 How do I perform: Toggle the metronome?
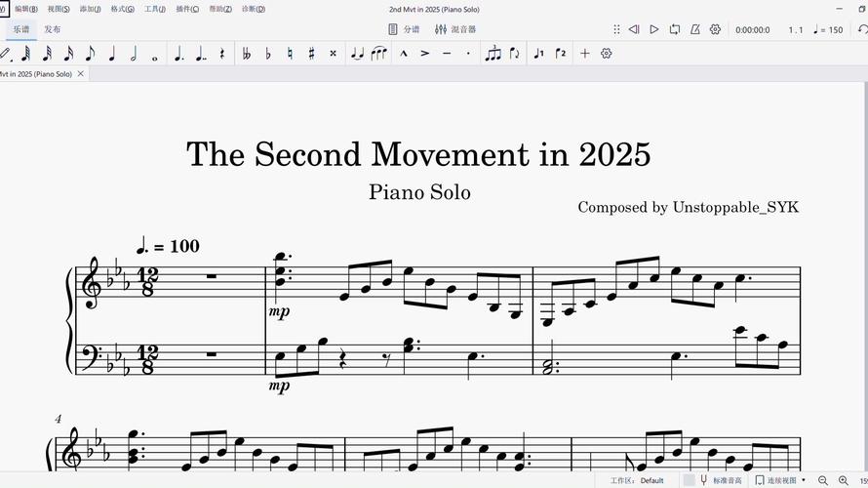pos(695,29)
